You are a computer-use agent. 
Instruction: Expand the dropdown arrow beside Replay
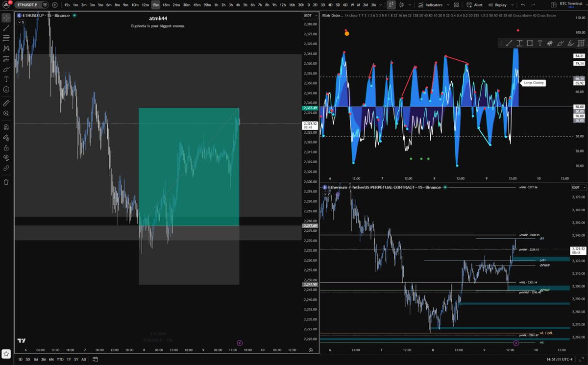click(x=512, y=5)
